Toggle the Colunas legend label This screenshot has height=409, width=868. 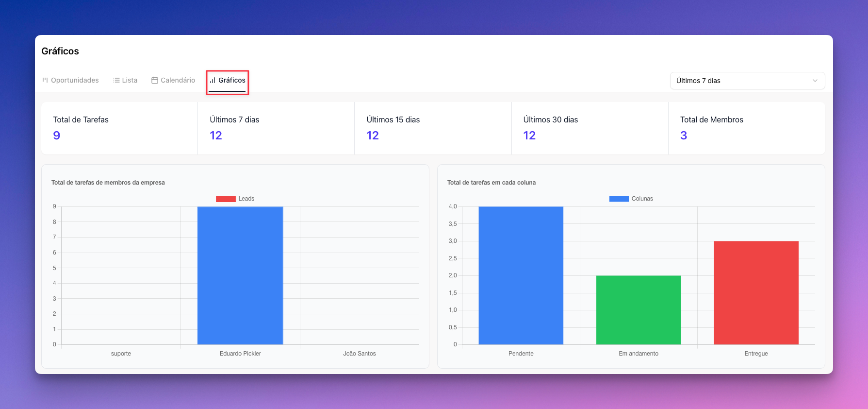pos(642,199)
